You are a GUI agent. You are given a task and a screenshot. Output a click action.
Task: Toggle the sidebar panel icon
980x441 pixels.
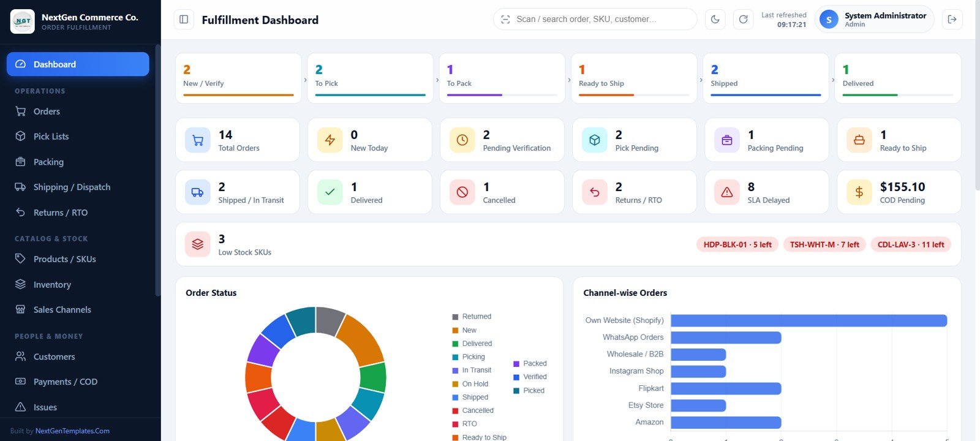184,20
